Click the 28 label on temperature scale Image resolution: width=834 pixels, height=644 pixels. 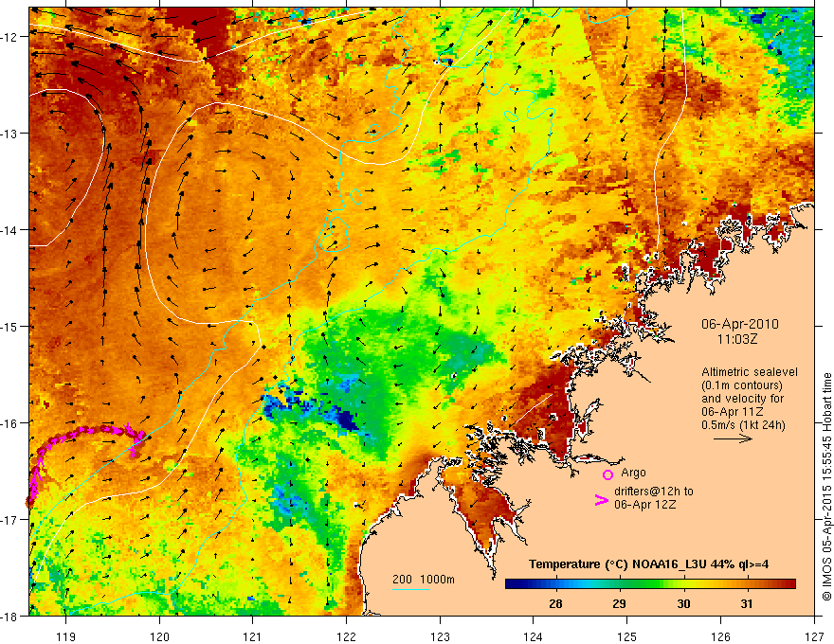(x=555, y=603)
